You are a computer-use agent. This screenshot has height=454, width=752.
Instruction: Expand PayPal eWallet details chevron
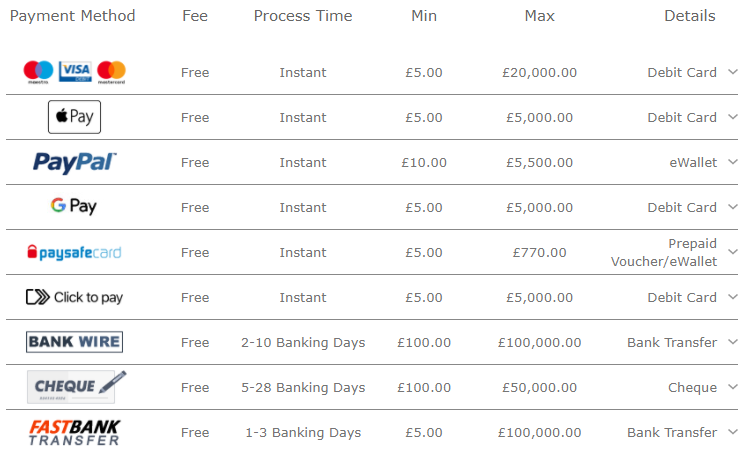[x=732, y=162]
